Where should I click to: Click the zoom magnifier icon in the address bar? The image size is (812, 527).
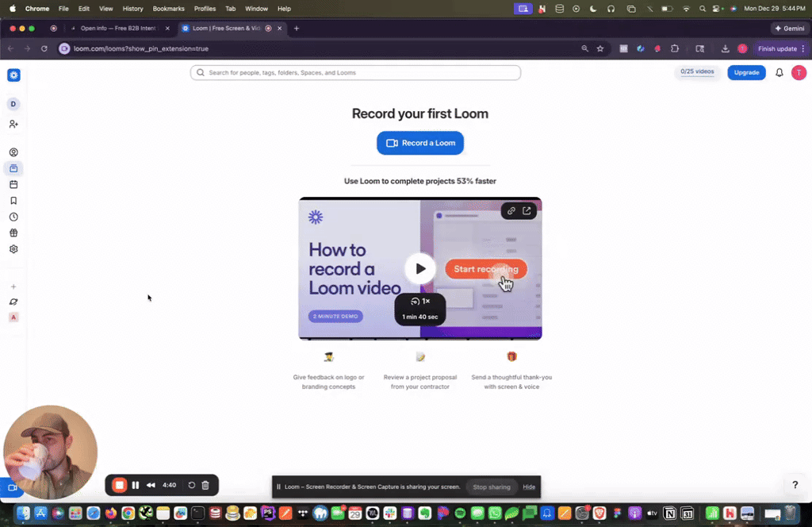tap(584, 48)
